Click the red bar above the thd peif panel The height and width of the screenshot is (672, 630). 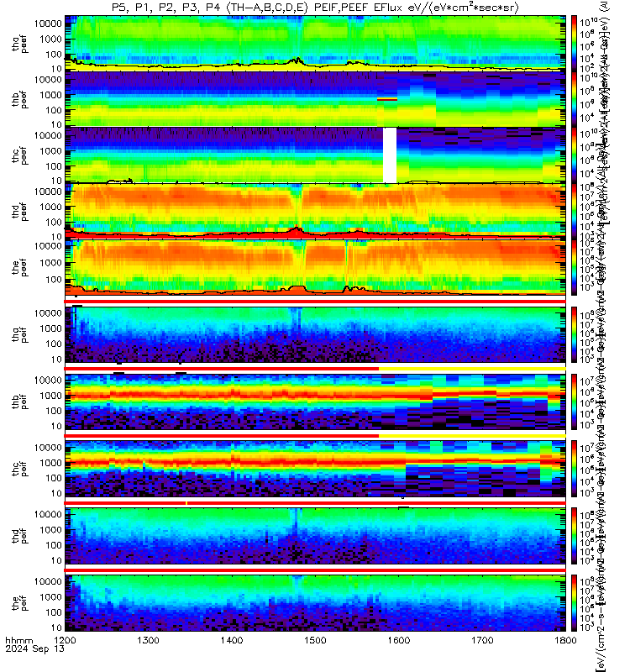(x=315, y=502)
